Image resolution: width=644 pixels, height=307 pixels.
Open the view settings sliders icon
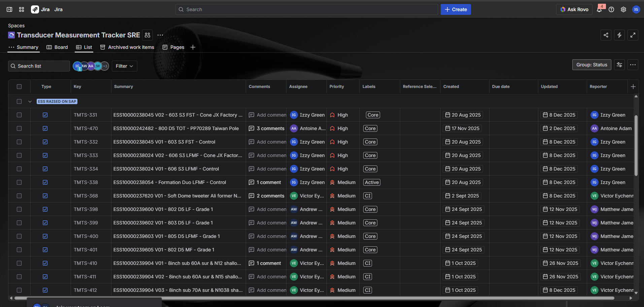coord(619,65)
